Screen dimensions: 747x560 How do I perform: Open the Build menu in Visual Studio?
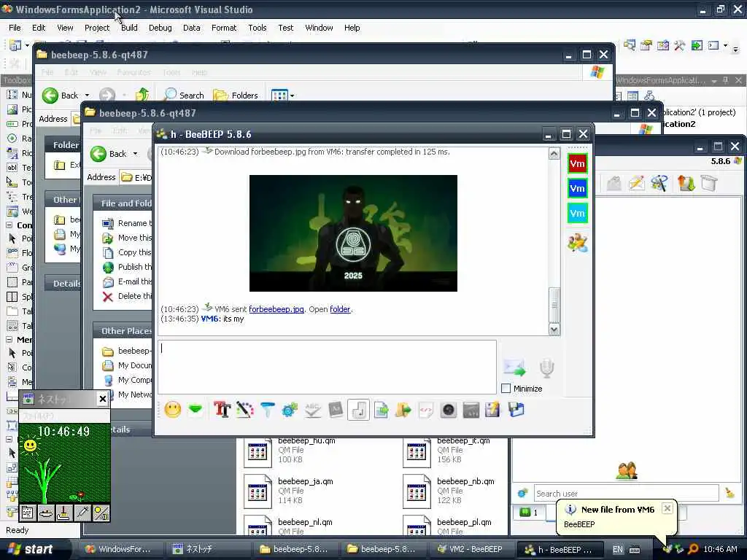click(128, 28)
